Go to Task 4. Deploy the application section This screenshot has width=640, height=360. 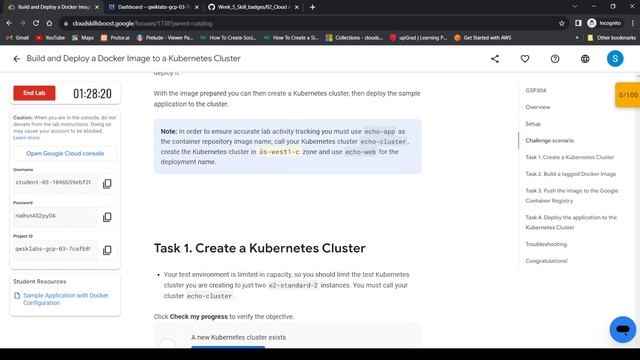click(571, 222)
